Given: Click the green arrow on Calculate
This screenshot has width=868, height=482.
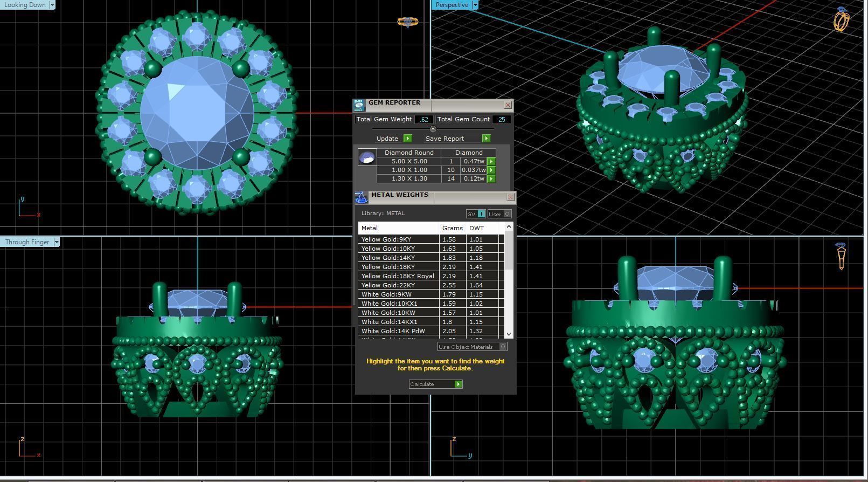Looking at the screenshot, I should click(x=459, y=384).
